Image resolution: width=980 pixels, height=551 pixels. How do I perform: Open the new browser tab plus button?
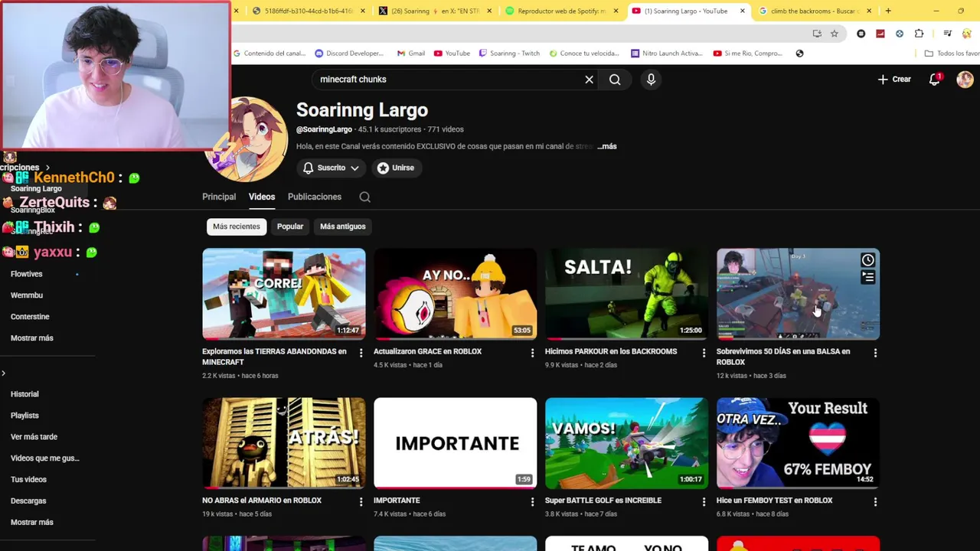click(x=888, y=11)
